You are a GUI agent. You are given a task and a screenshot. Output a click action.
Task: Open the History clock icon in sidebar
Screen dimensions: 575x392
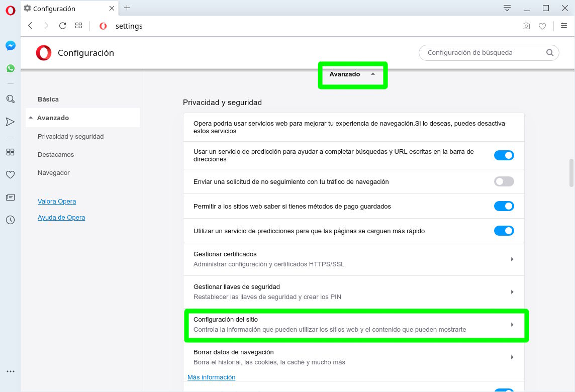tap(10, 220)
